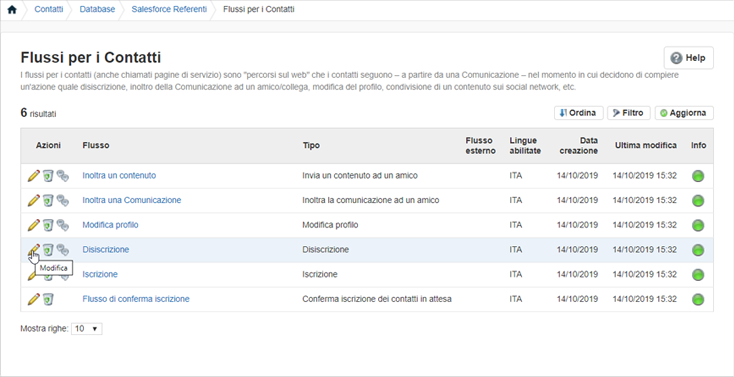Delete the Modifica profilo flow
Image resolution: width=734 pixels, height=377 pixels.
pyautogui.click(x=48, y=226)
